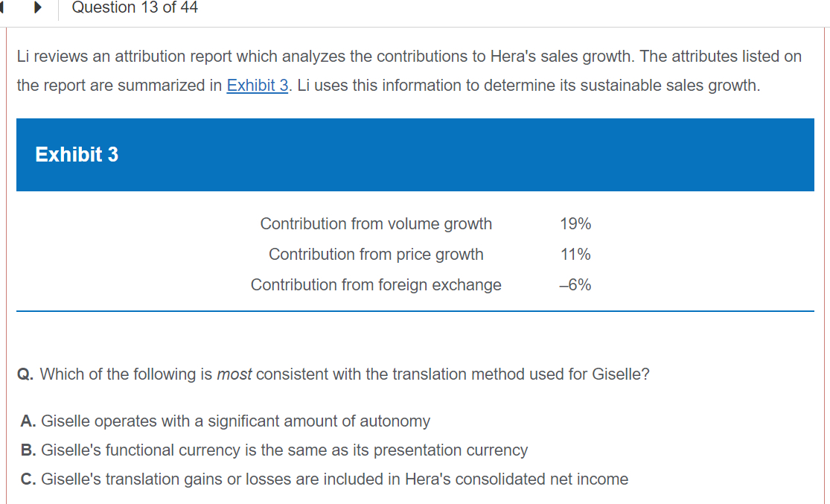The height and width of the screenshot is (504, 830).
Task: Click the name "Giselle?" ending the question
Action: pyautogui.click(x=621, y=374)
